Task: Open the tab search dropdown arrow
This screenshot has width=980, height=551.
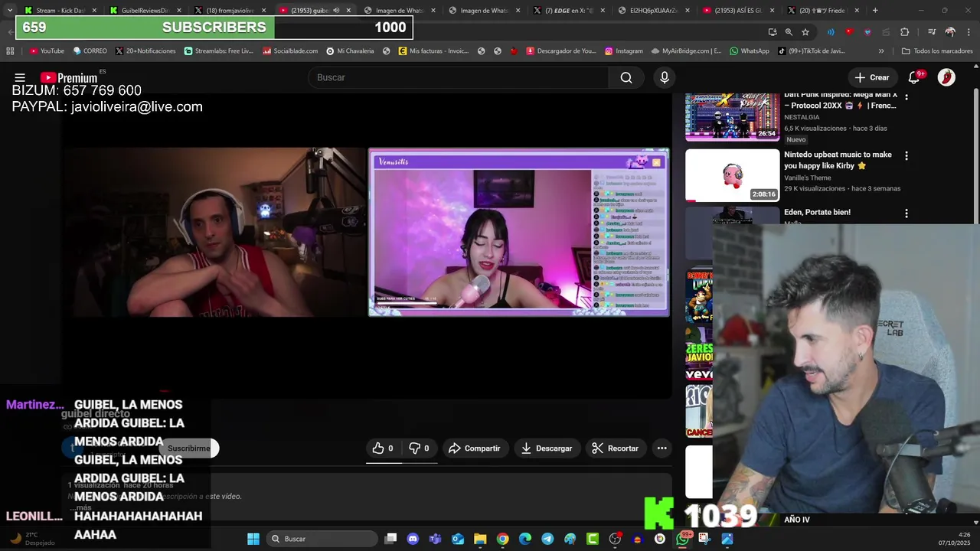Action: [9, 11]
